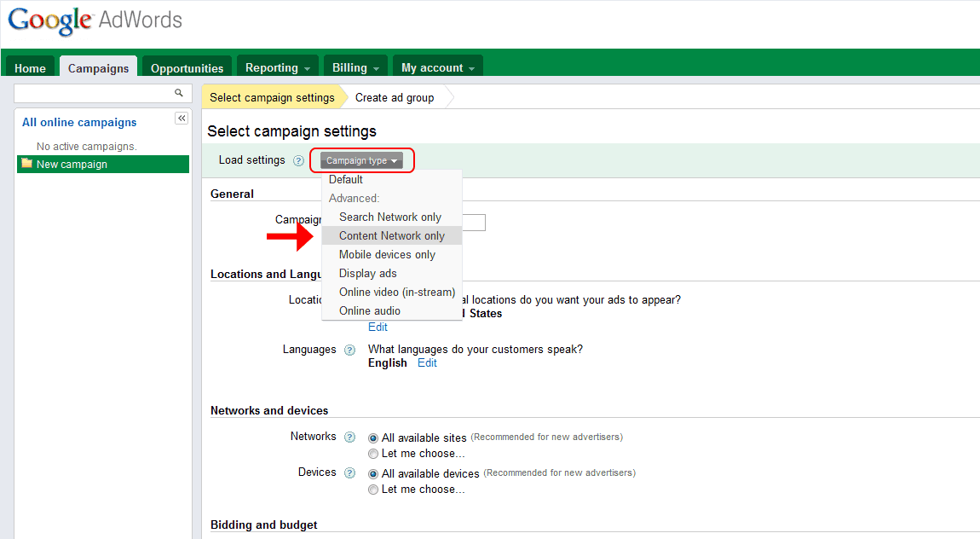Choose Search Network only option

point(392,217)
